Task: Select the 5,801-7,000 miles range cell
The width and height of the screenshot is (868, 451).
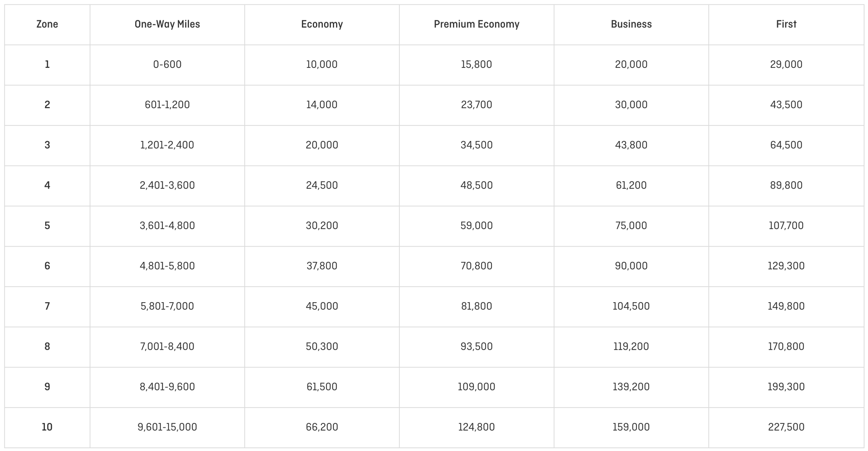Action: 167,306
